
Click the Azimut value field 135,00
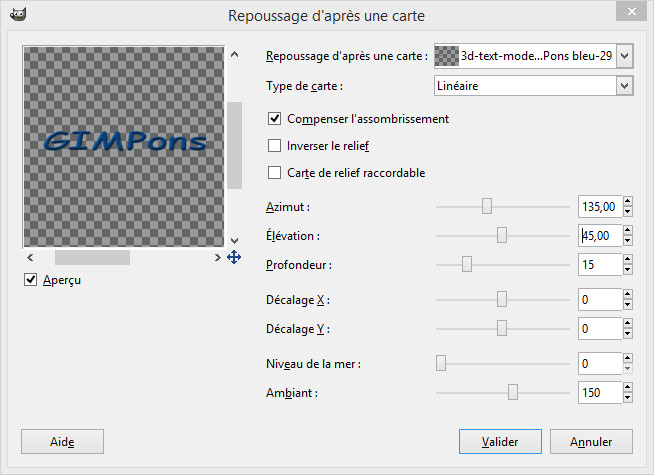click(x=600, y=206)
